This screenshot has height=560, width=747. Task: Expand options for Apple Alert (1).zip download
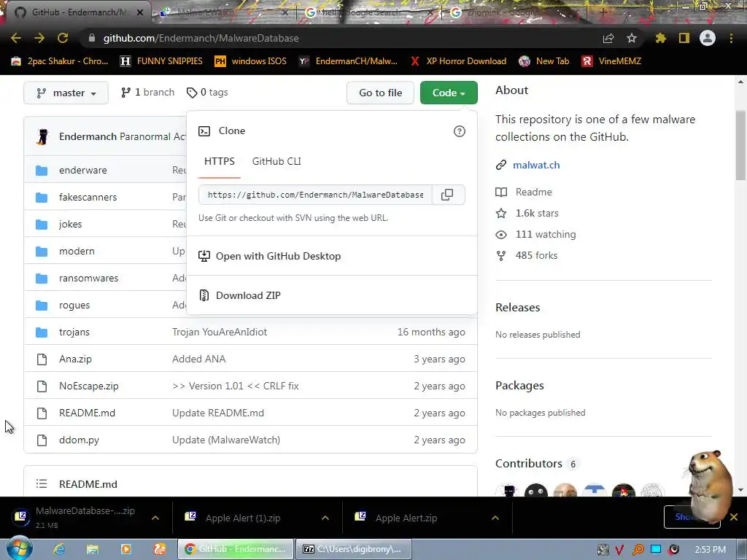325,518
